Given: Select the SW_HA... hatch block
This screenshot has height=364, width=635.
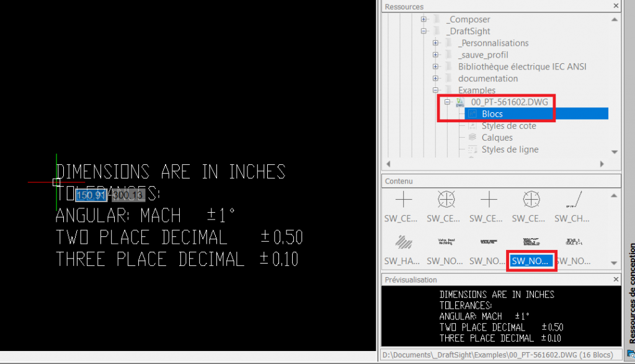Looking at the screenshot, I should 402,249.
